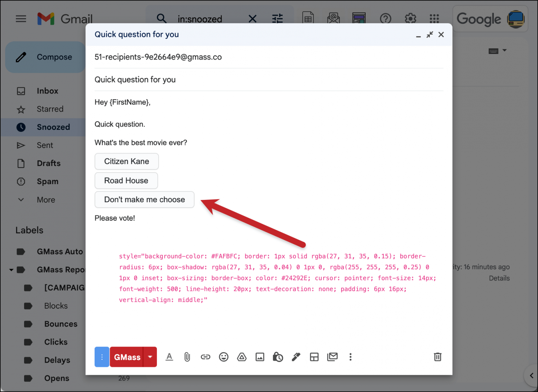The width and height of the screenshot is (538, 392).
Task: Insert a photo into the message
Action: 260,357
